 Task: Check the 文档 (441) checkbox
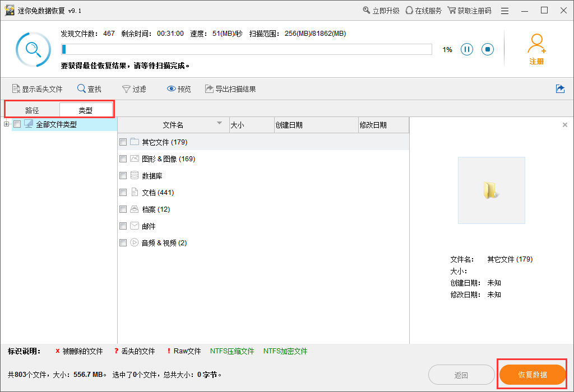coord(123,192)
